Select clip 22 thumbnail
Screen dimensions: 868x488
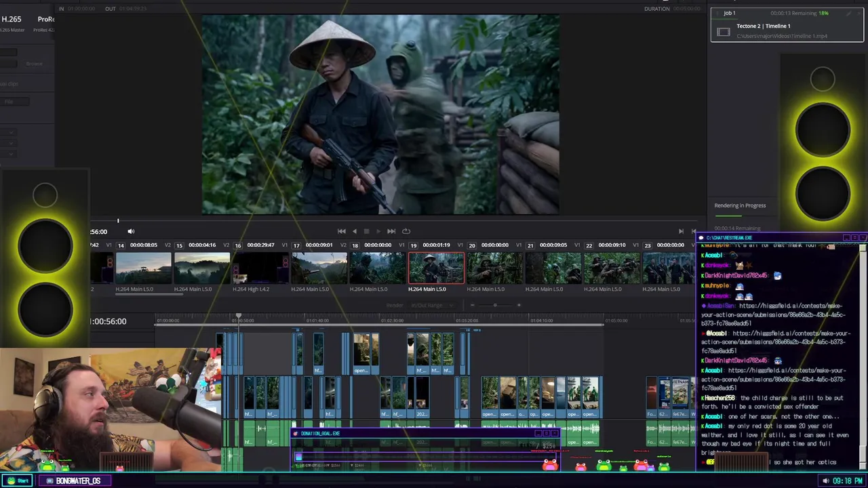coord(612,268)
